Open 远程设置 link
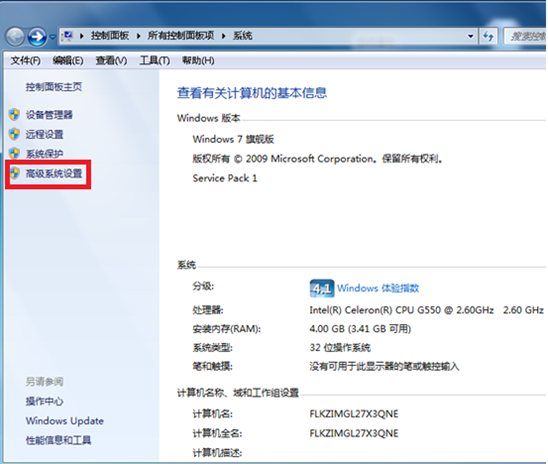 pyautogui.click(x=44, y=134)
